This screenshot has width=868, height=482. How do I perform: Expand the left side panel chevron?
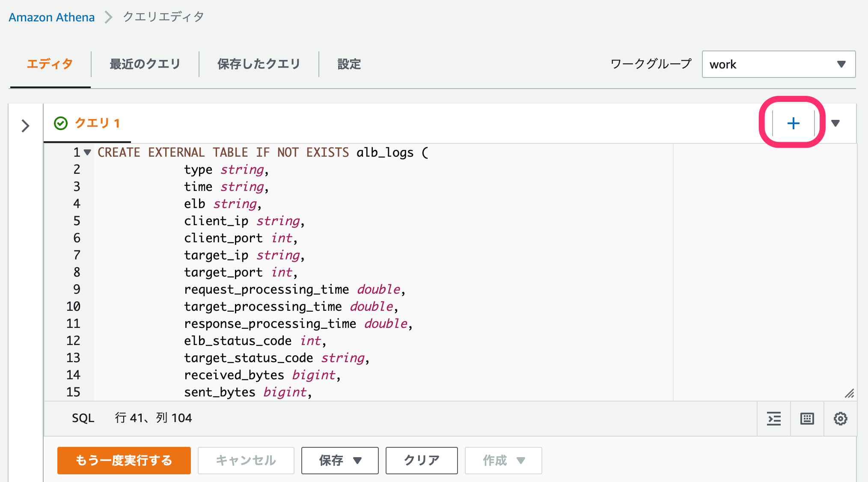pyautogui.click(x=25, y=126)
